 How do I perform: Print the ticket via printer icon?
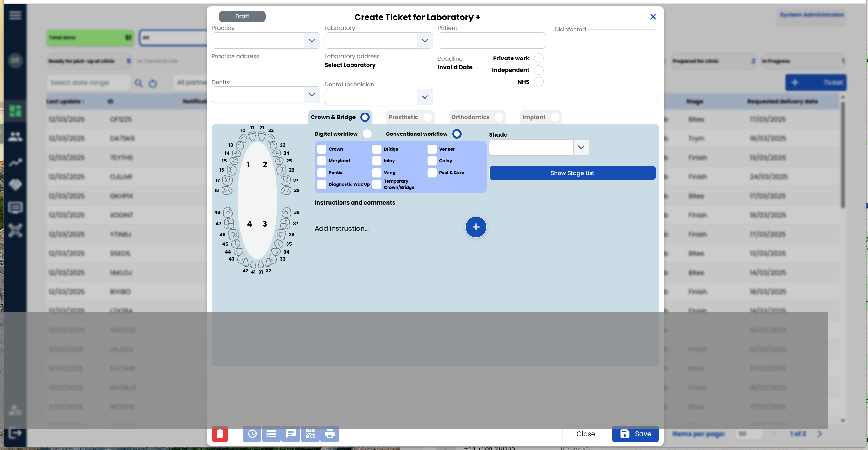(330, 434)
